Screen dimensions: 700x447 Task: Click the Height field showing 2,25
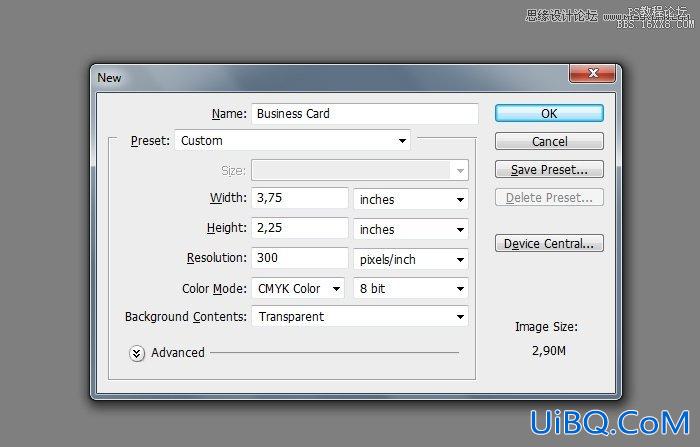pyautogui.click(x=300, y=228)
